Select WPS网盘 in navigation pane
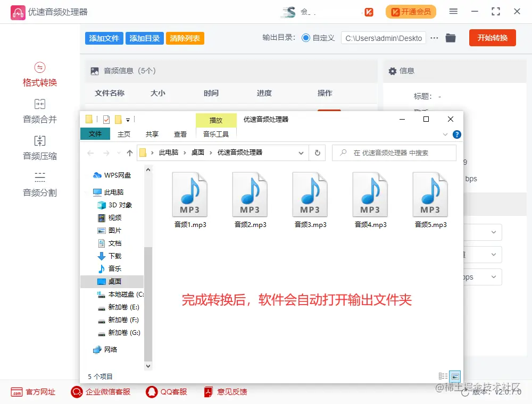This screenshot has height=404, width=532. [x=112, y=175]
